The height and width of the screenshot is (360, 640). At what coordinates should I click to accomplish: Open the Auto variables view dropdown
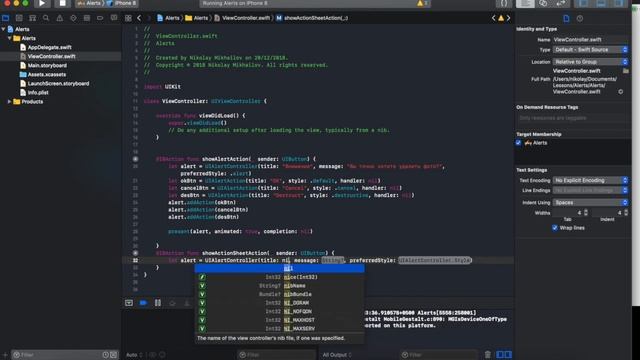(x=133, y=355)
